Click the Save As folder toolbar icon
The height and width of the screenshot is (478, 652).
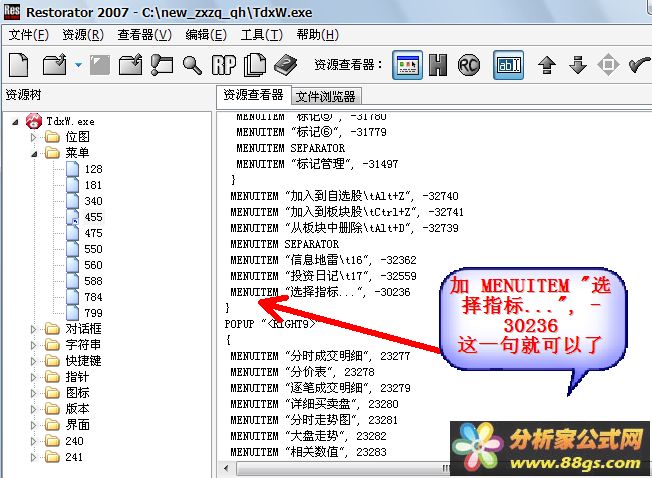[130, 65]
